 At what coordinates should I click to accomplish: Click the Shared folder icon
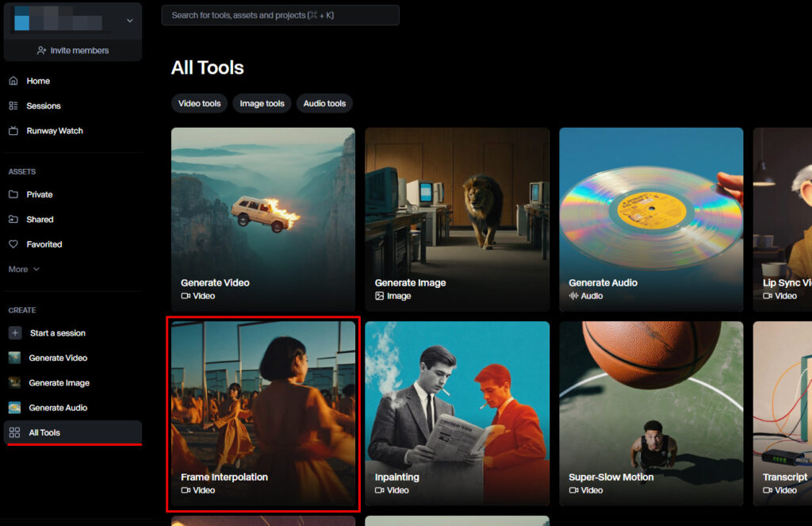point(13,220)
